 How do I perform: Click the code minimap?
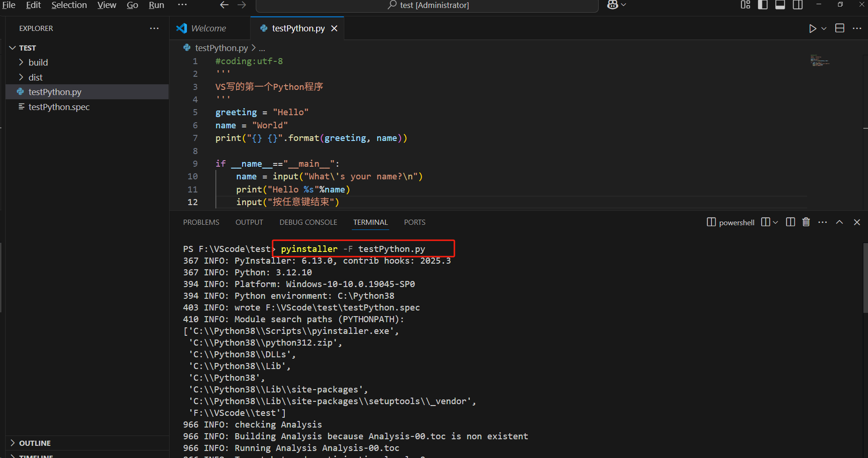[820, 60]
